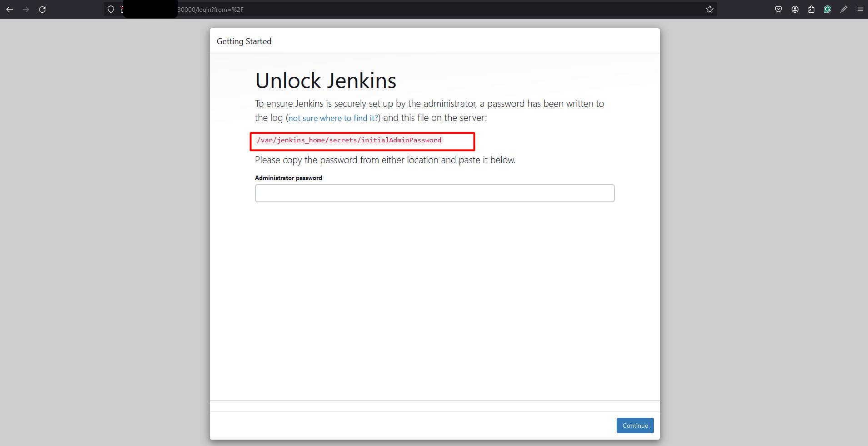Save page to Pocket
The image size is (868, 446).
(x=778, y=9)
